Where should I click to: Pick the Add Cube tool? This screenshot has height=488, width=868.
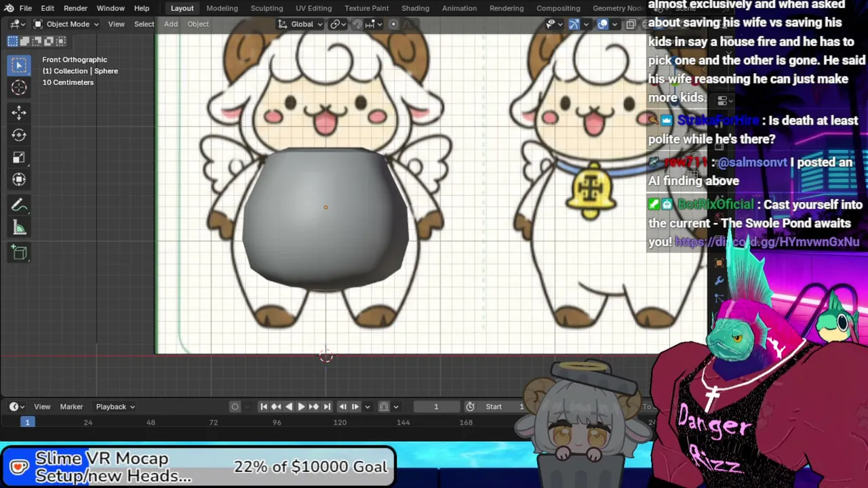(19, 253)
